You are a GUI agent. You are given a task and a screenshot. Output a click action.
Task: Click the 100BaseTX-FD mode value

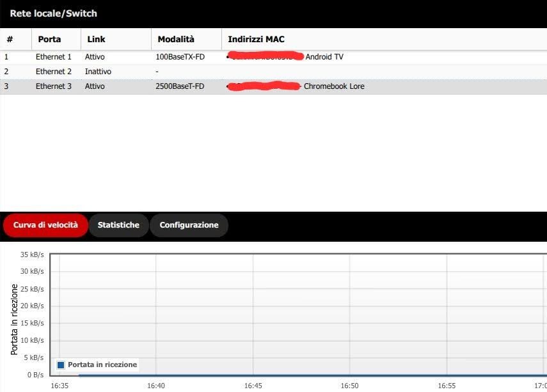click(180, 57)
